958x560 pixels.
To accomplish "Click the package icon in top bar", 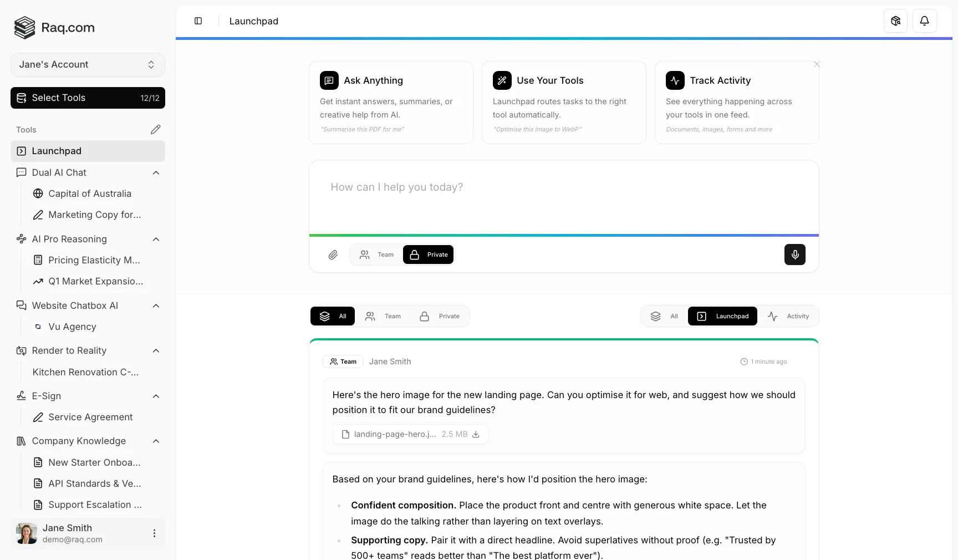I will (895, 21).
